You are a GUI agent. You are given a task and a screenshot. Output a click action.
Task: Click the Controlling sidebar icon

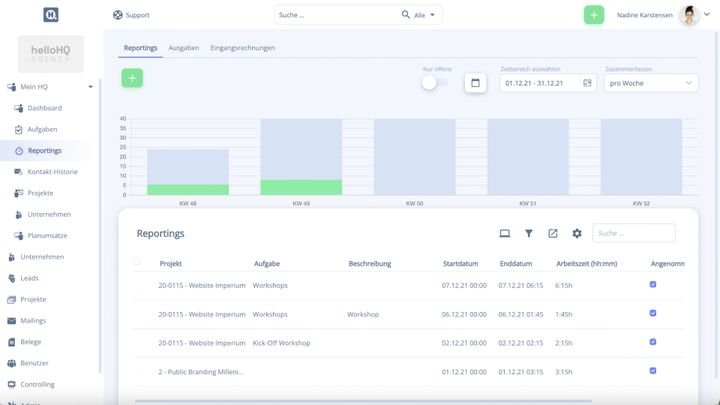coord(11,384)
